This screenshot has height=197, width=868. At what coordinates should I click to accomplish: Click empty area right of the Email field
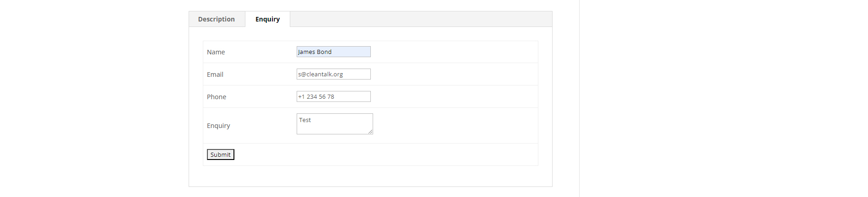click(x=453, y=74)
